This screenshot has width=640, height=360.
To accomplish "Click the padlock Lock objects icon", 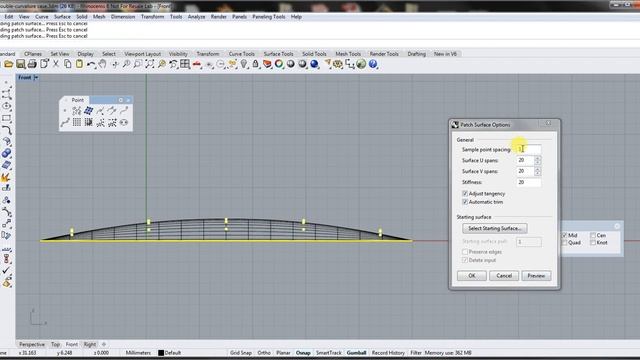I will coord(256,64).
